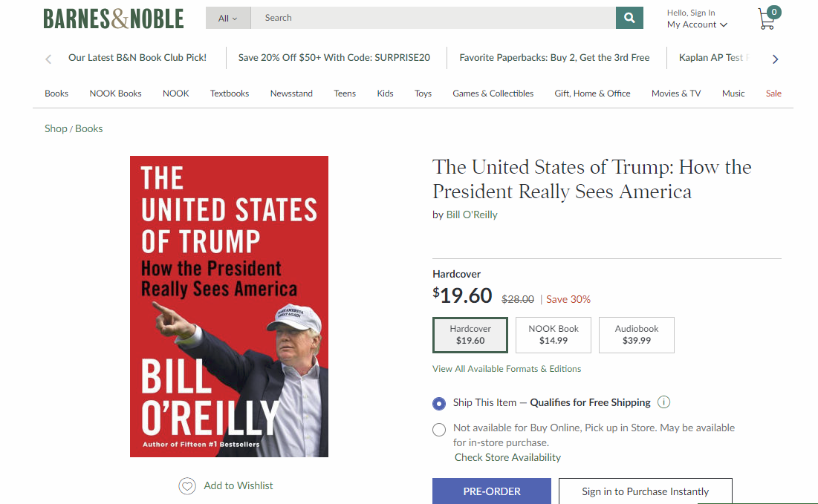Open the Games & Collectibles menu

pyautogui.click(x=493, y=94)
